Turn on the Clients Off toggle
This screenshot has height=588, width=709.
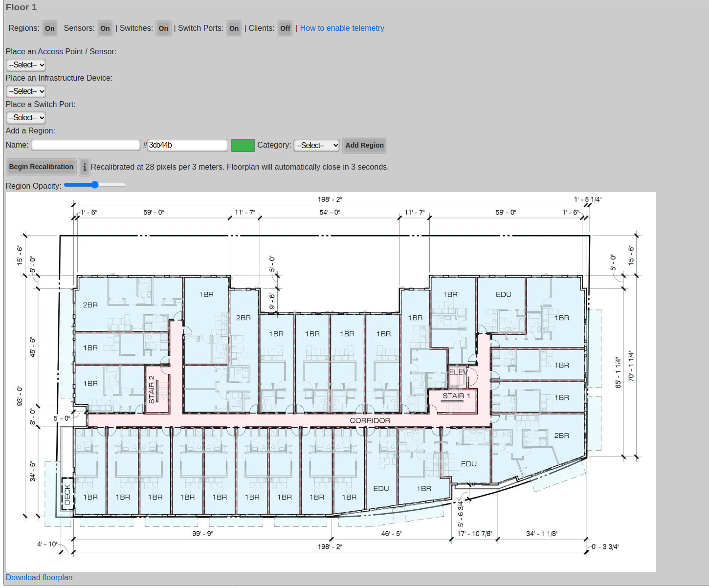click(285, 28)
